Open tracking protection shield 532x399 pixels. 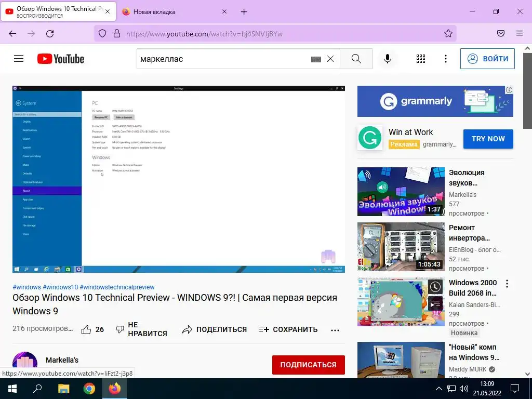click(102, 34)
